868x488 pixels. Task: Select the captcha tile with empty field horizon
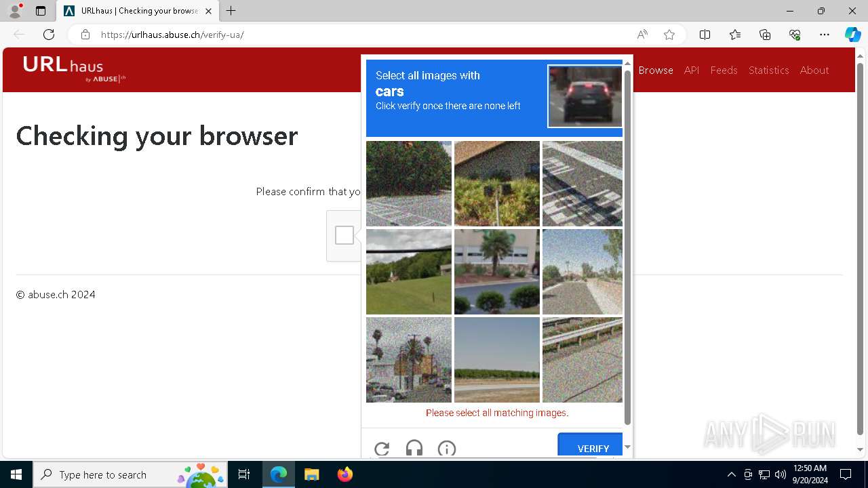click(497, 360)
